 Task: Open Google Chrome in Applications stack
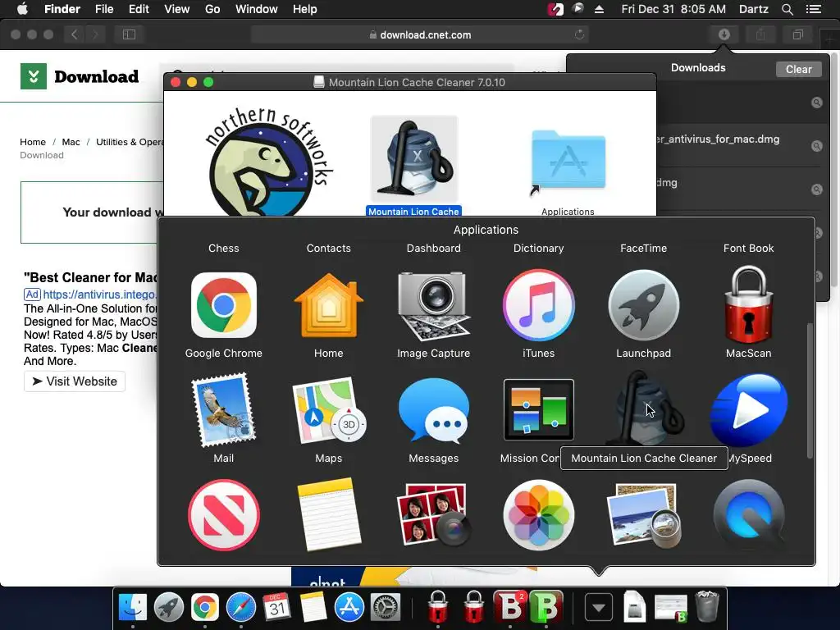(223, 305)
